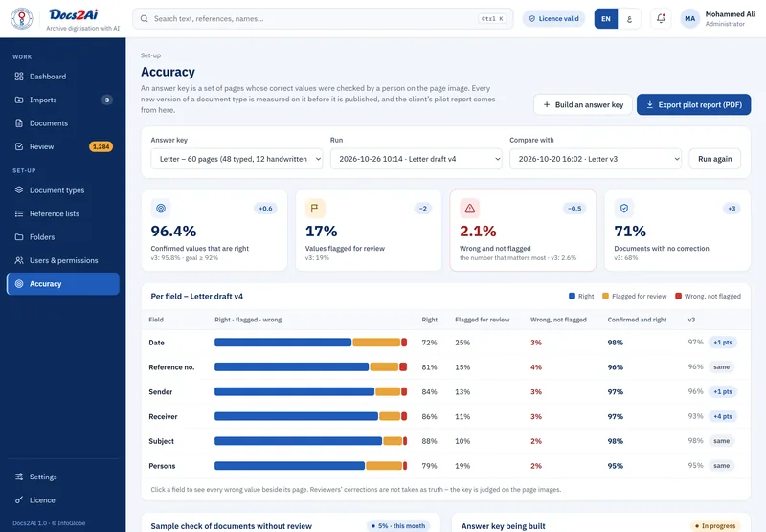Click the Licence key icon

pos(19,499)
